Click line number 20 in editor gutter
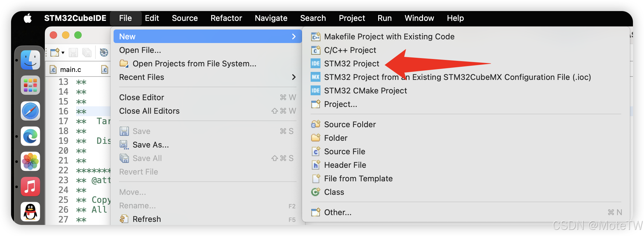 pyautogui.click(x=64, y=151)
